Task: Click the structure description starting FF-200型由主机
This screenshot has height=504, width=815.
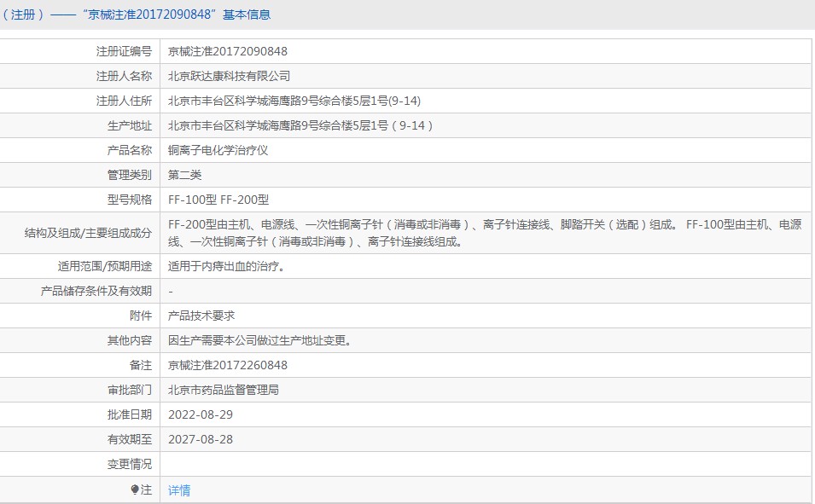Action: (x=485, y=233)
